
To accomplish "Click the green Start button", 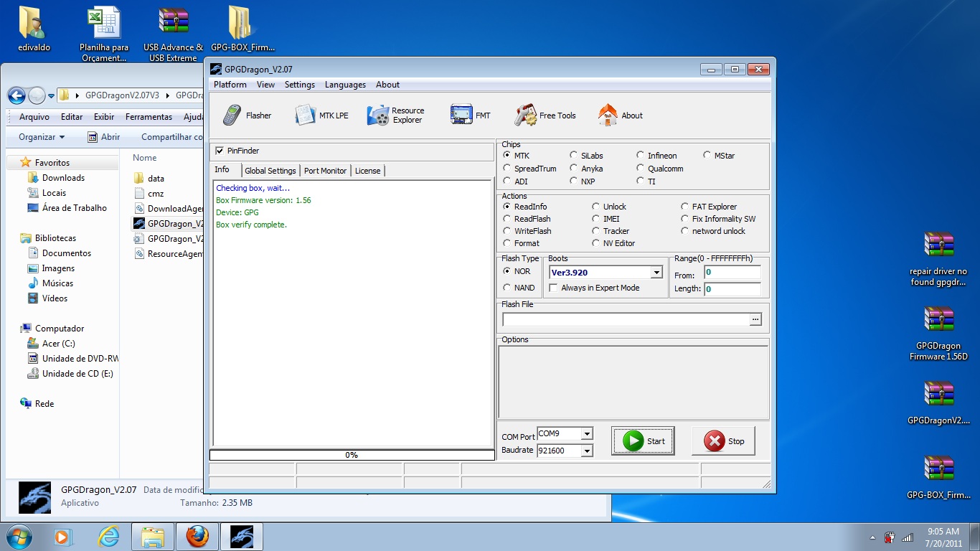I will click(643, 441).
